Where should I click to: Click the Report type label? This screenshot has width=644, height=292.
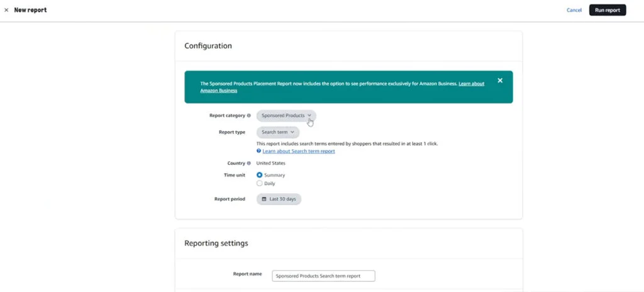(232, 132)
